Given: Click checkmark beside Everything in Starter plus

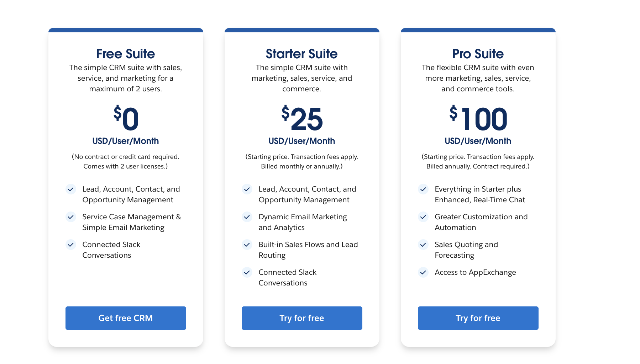Looking at the screenshot, I should coord(423,189).
